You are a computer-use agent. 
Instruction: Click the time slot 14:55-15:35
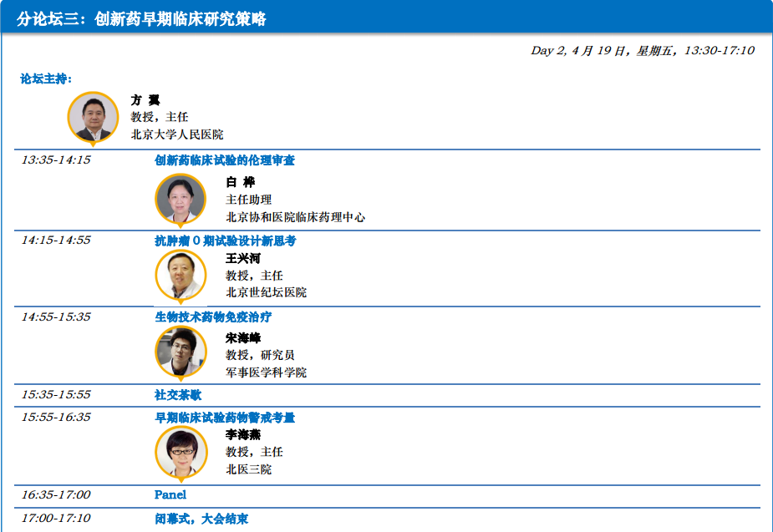pos(56,317)
